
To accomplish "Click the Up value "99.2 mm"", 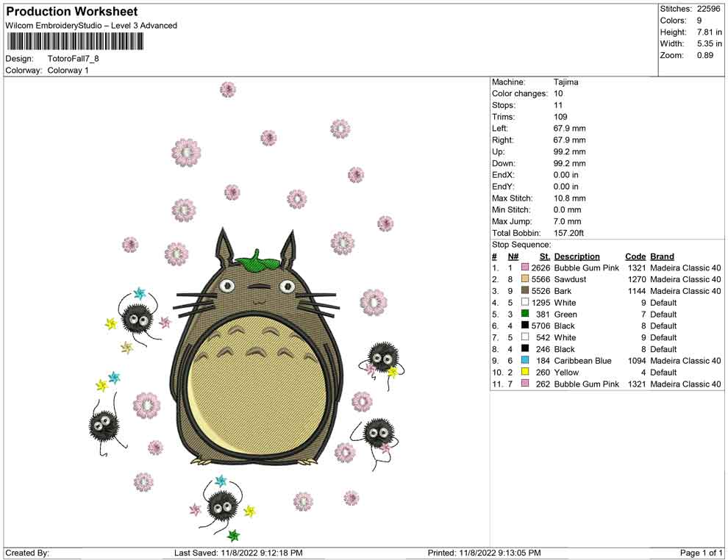I will tap(570, 151).
